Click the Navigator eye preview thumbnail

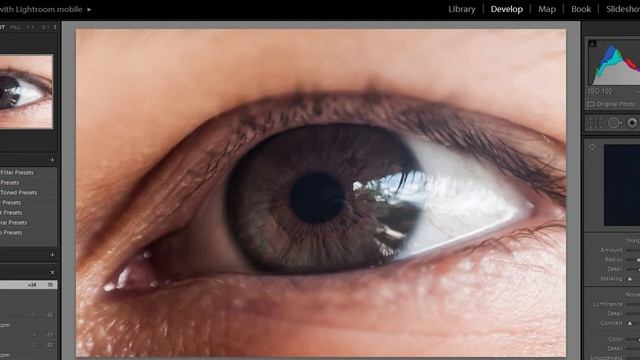(x=26, y=92)
